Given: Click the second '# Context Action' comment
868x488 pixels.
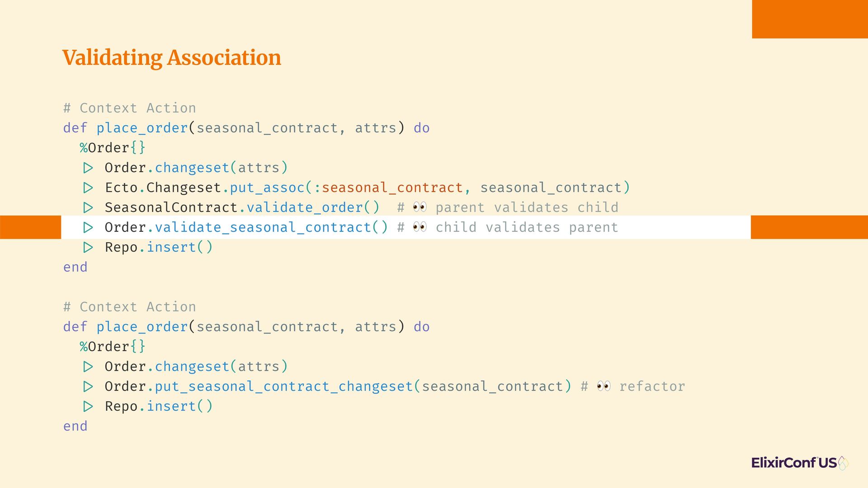Looking at the screenshot, I should pyautogui.click(x=130, y=307).
